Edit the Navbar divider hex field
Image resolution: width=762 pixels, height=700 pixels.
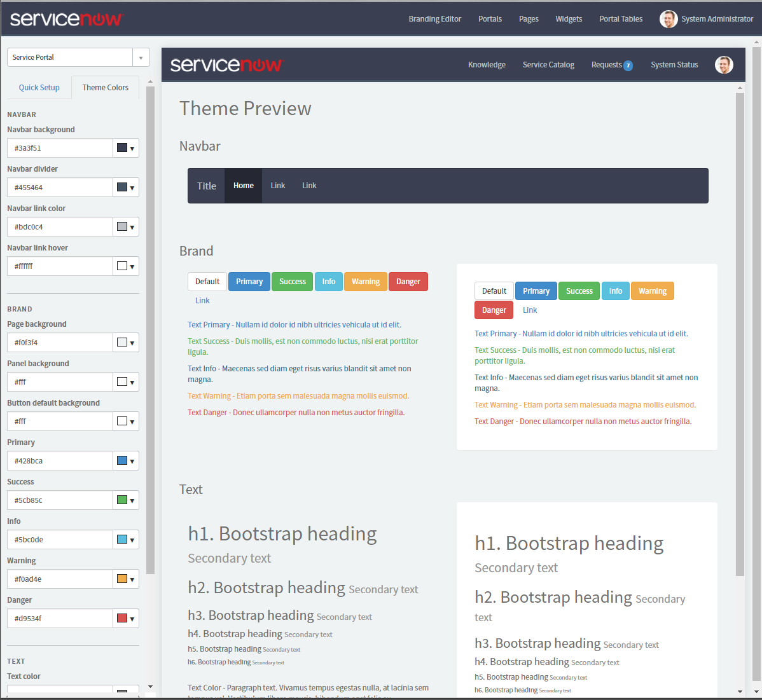[x=60, y=188]
